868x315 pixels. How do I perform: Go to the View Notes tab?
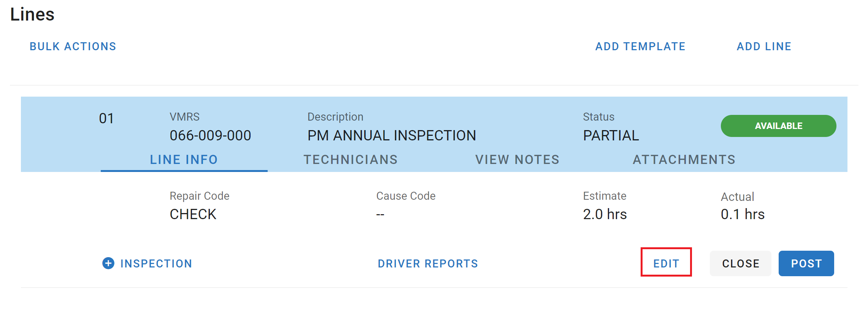(x=517, y=160)
